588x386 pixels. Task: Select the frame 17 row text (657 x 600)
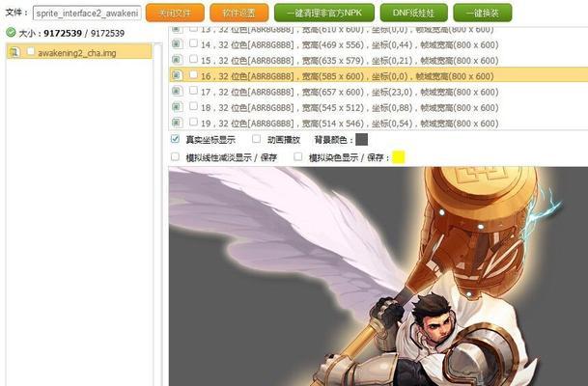click(x=350, y=93)
